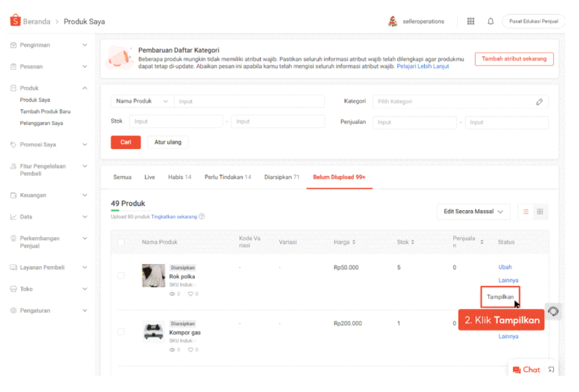
Task: Tick the select-all header checkbox
Action: pyautogui.click(x=121, y=242)
